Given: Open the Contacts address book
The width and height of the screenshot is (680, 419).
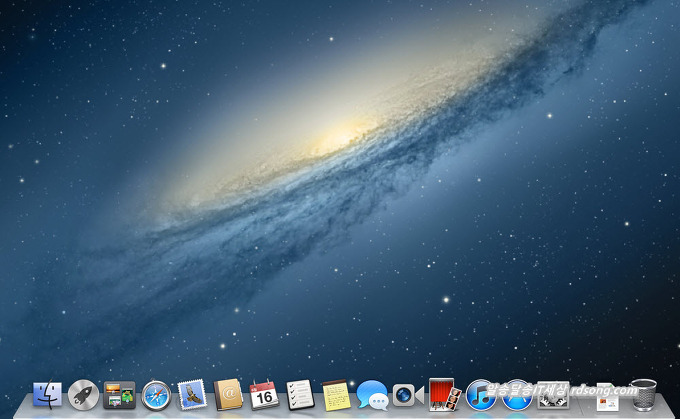Looking at the screenshot, I should click(228, 395).
